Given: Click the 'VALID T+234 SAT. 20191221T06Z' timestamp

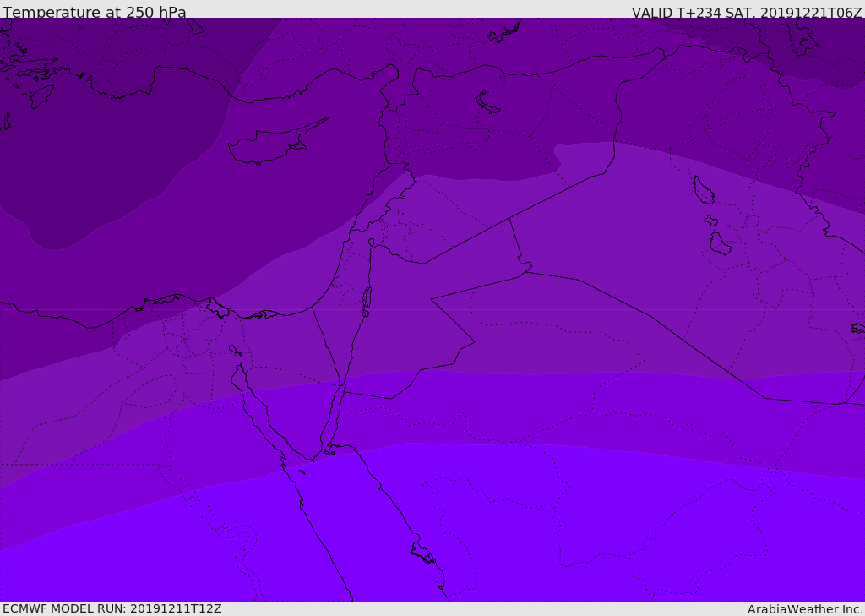Looking at the screenshot, I should click(747, 12).
